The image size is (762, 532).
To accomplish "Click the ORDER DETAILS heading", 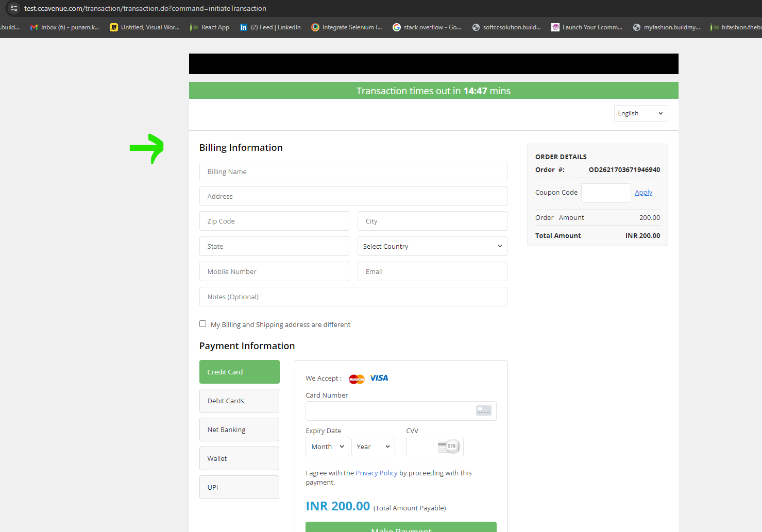I will point(561,157).
